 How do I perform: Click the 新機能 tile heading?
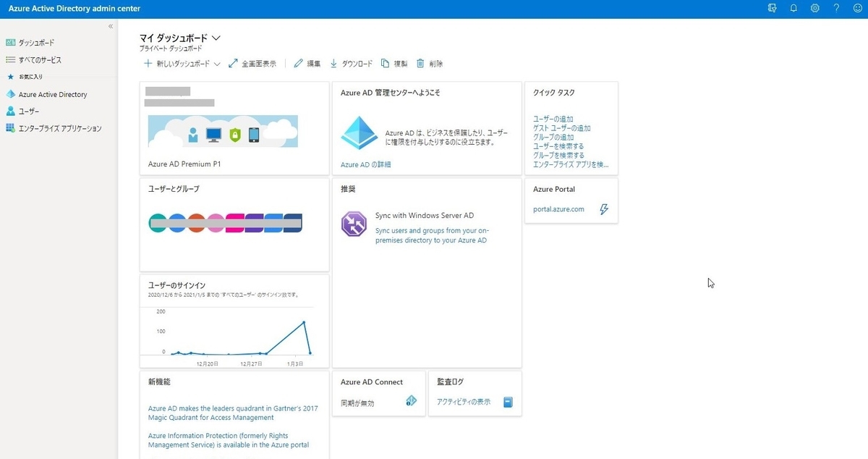click(159, 382)
